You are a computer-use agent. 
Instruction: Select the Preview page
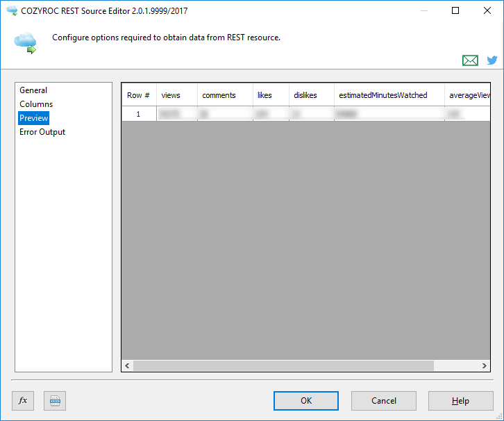[34, 118]
